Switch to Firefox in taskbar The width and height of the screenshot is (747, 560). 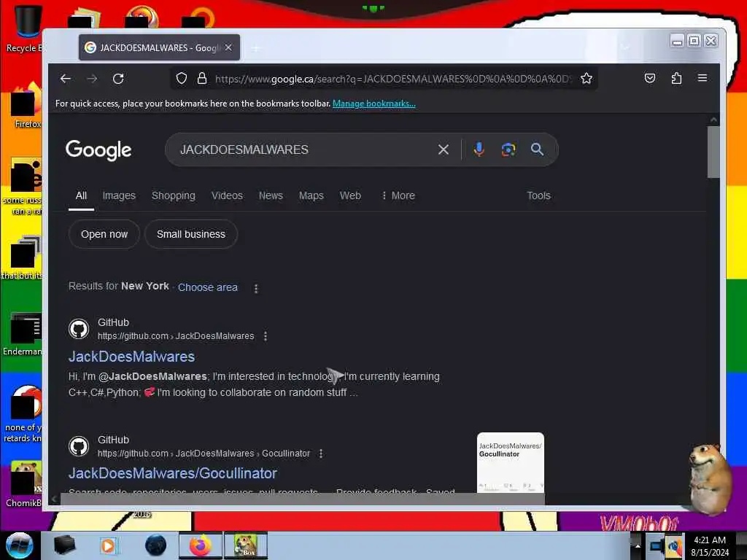[201, 545]
